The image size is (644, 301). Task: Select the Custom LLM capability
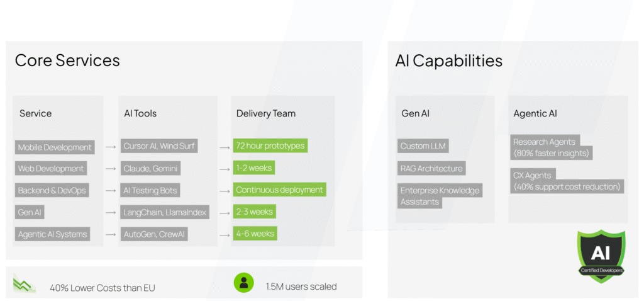pos(423,146)
